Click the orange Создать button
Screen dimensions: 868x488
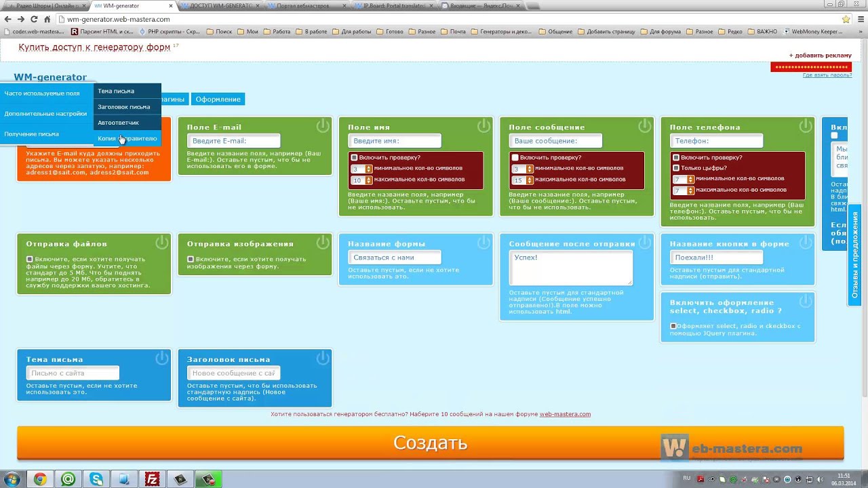(431, 443)
